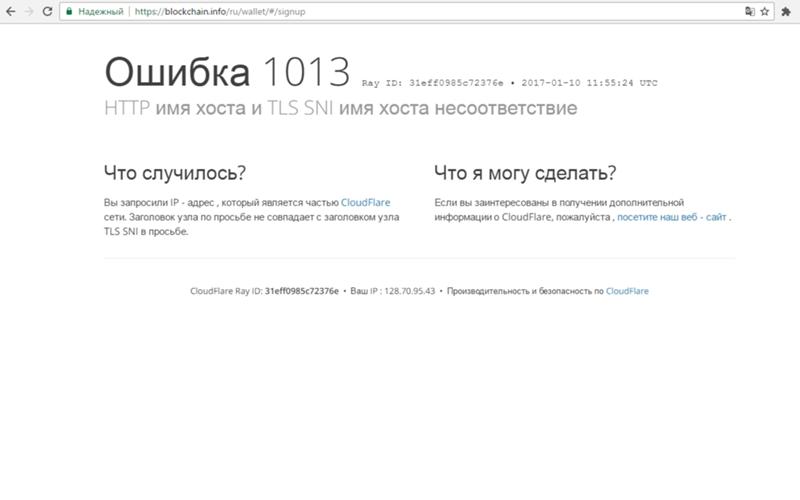Image resolution: width=800 pixels, height=500 pixels.
Task: Go back with the browser back arrow
Action: pos(10,11)
